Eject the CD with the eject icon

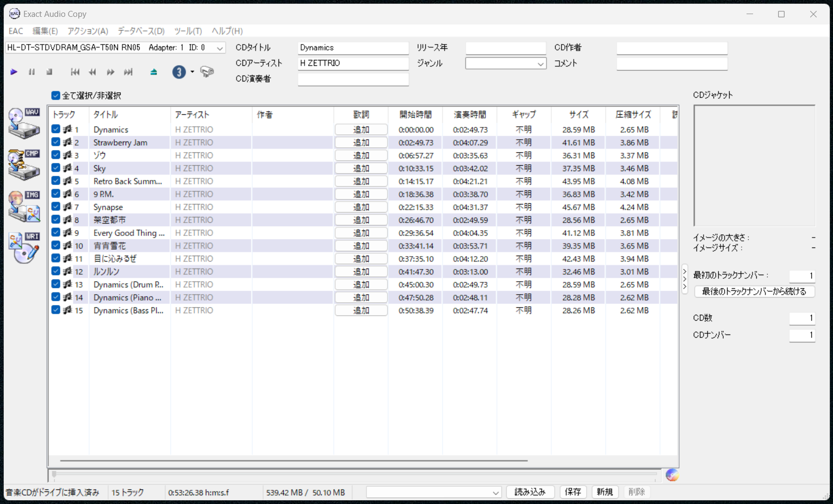(x=154, y=72)
